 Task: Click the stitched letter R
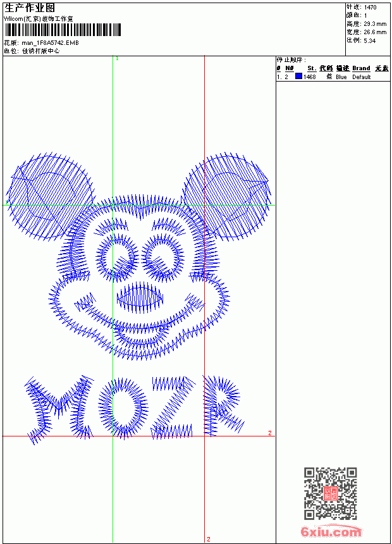click(224, 405)
